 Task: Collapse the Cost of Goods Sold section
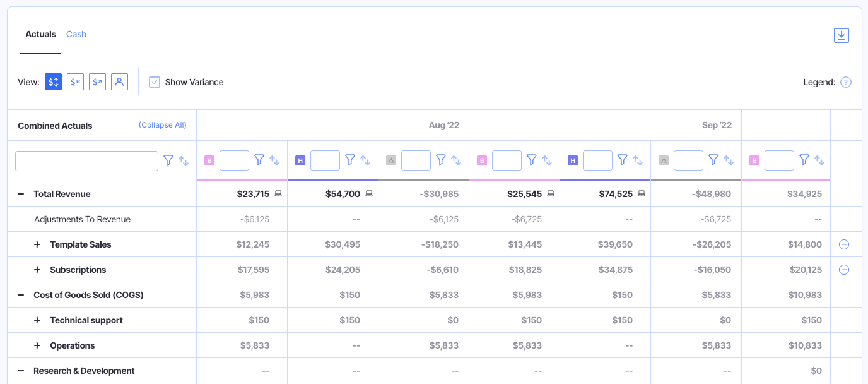[21, 295]
